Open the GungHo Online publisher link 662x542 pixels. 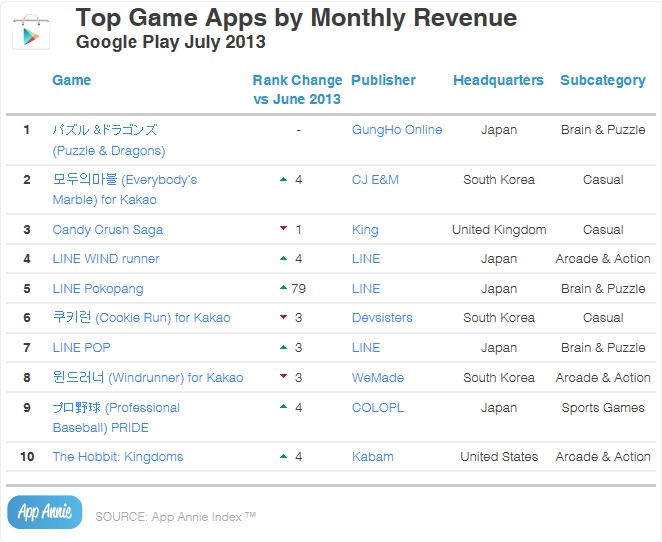tap(396, 130)
